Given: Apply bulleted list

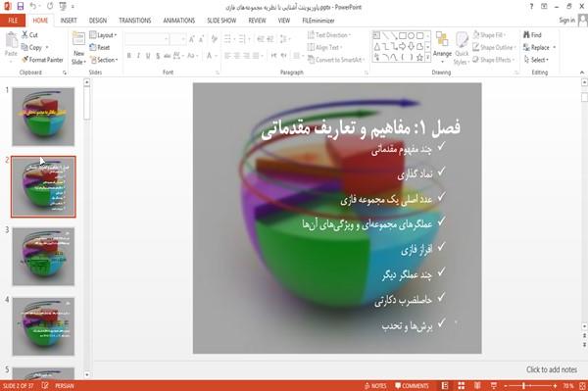Looking at the screenshot, I should (x=228, y=39).
